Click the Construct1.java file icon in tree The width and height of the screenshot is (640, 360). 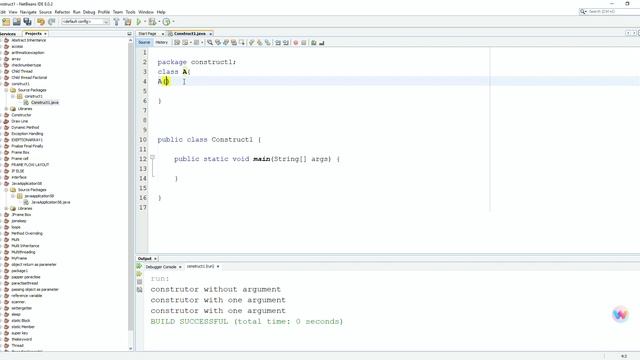pos(26,102)
